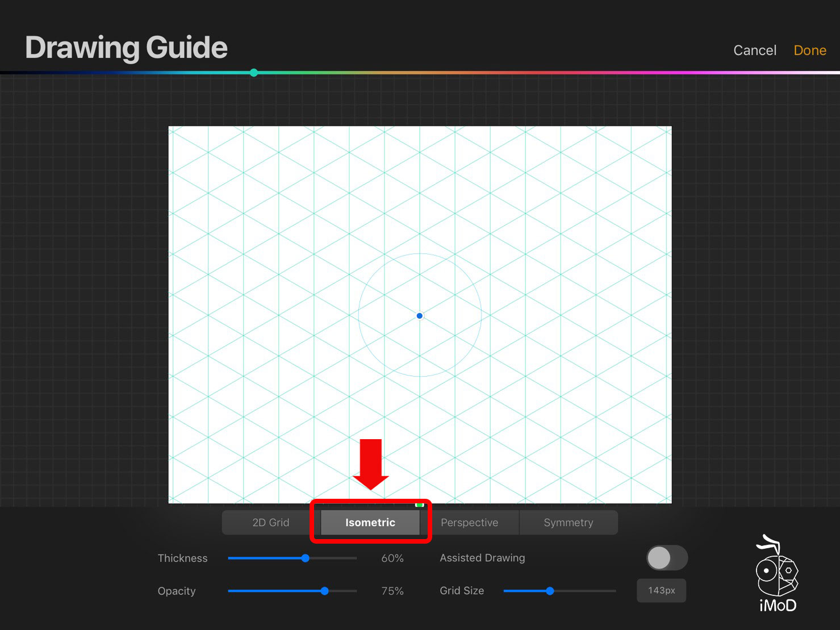Click the teal handle on hue bar
Viewport: 840px width, 630px height.
point(254,73)
